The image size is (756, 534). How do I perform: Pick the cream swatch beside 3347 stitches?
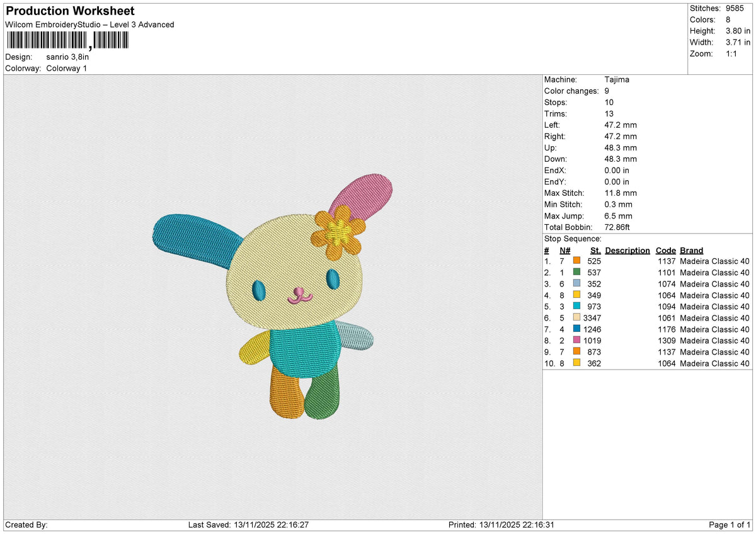pos(576,317)
